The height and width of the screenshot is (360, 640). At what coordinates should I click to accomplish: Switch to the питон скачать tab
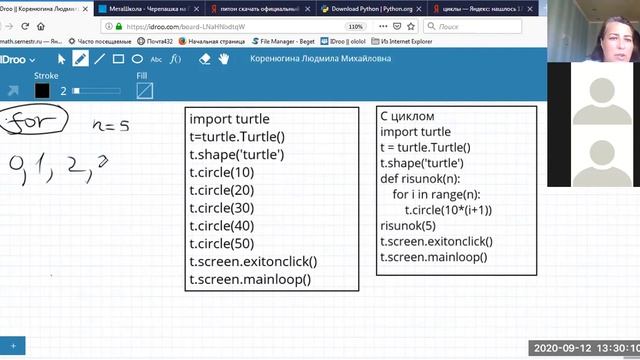[260, 9]
